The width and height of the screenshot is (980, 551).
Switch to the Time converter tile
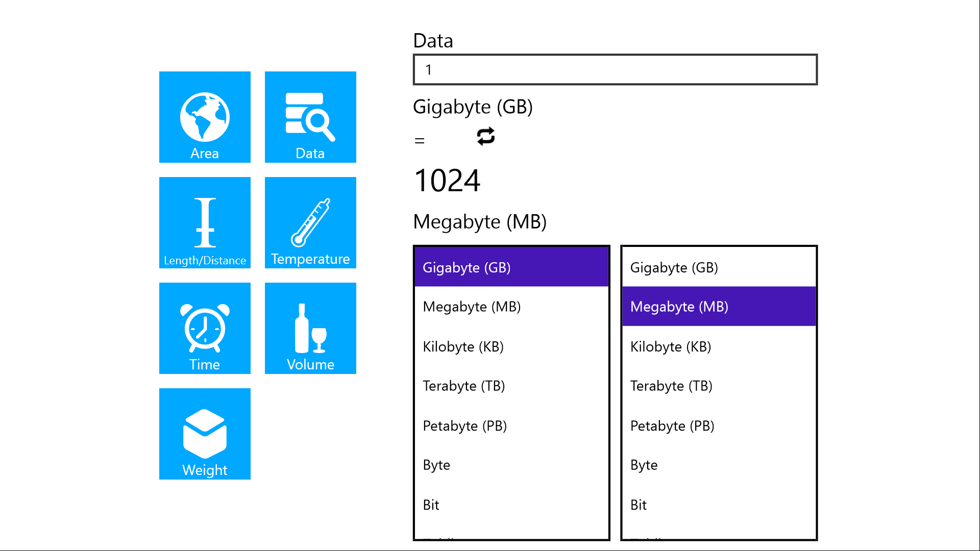coord(205,328)
